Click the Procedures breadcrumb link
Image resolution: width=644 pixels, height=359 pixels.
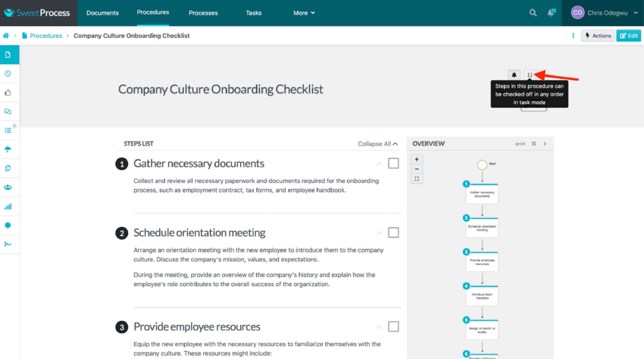coord(46,35)
